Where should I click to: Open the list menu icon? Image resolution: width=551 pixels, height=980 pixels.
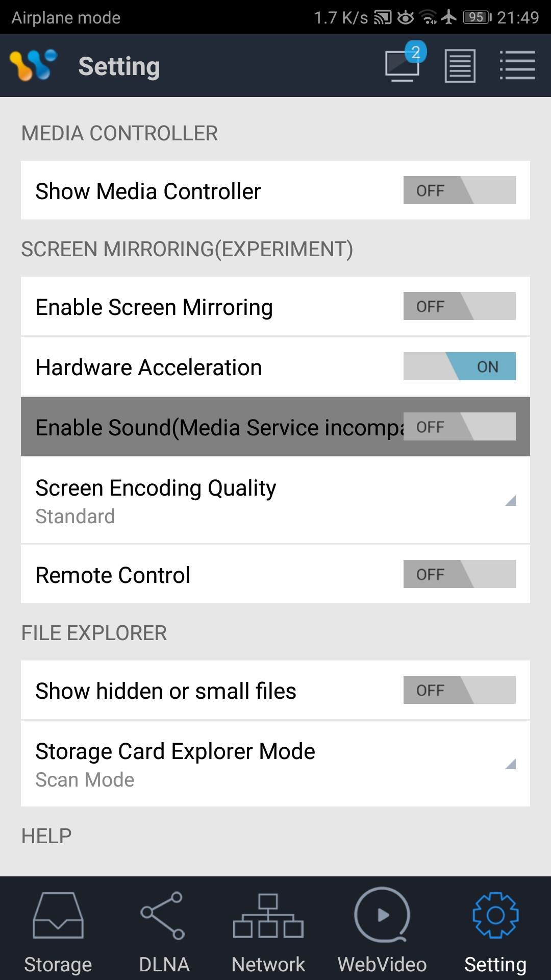pyautogui.click(x=517, y=65)
